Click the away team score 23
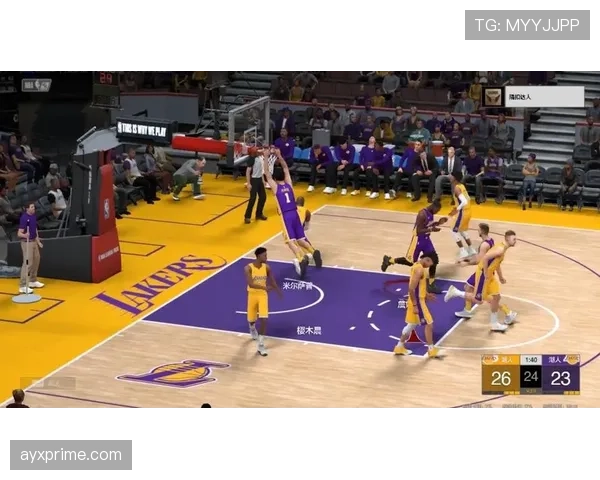 (561, 379)
